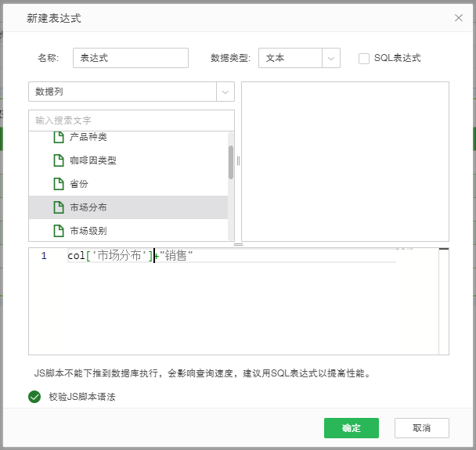Choose 咖啡因类型 from the column list
Viewport: 476px width, 450px height.
click(92, 161)
